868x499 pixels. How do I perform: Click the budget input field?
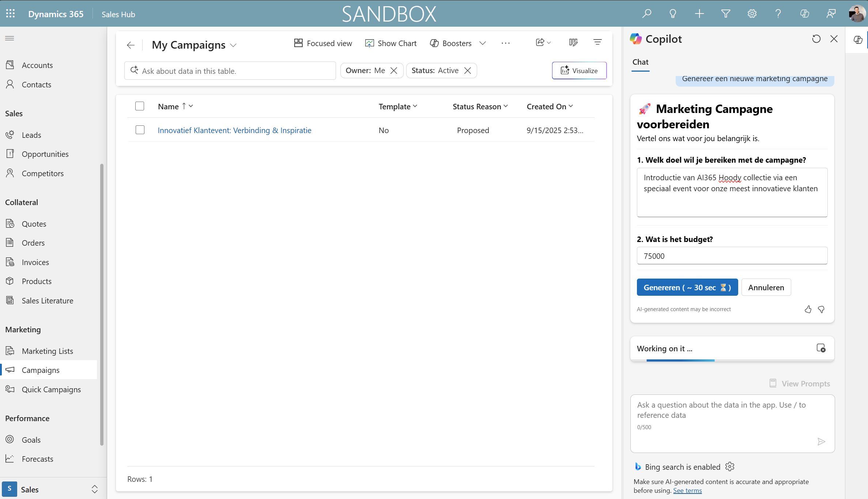coord(732,256)
